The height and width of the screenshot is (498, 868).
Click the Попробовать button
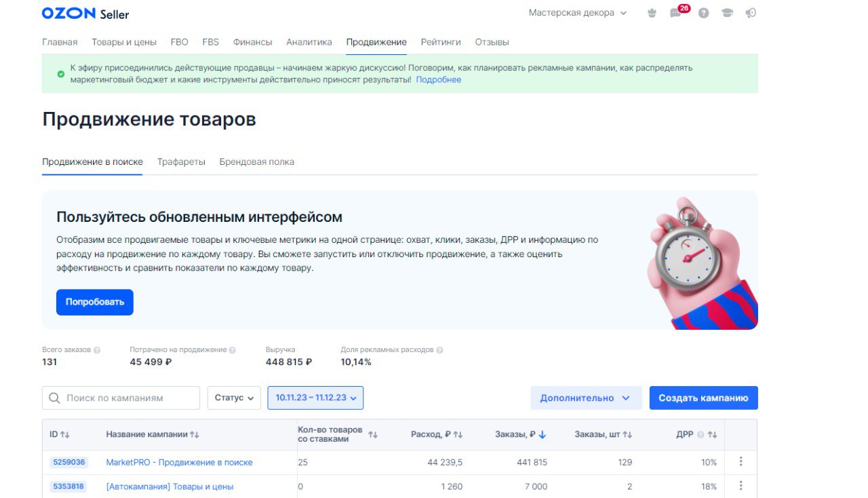[95, 303]
